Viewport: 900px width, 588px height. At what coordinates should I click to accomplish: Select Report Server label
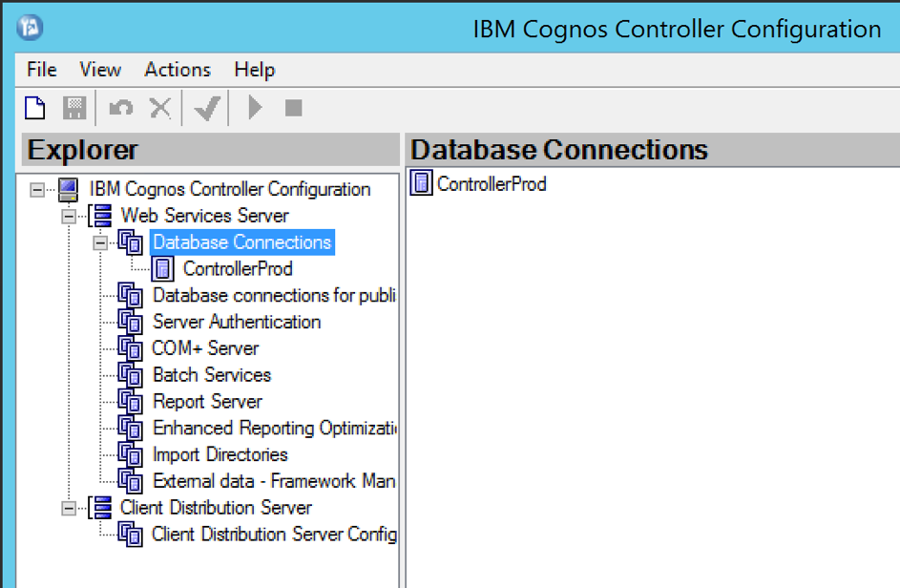tap(207, 401)
